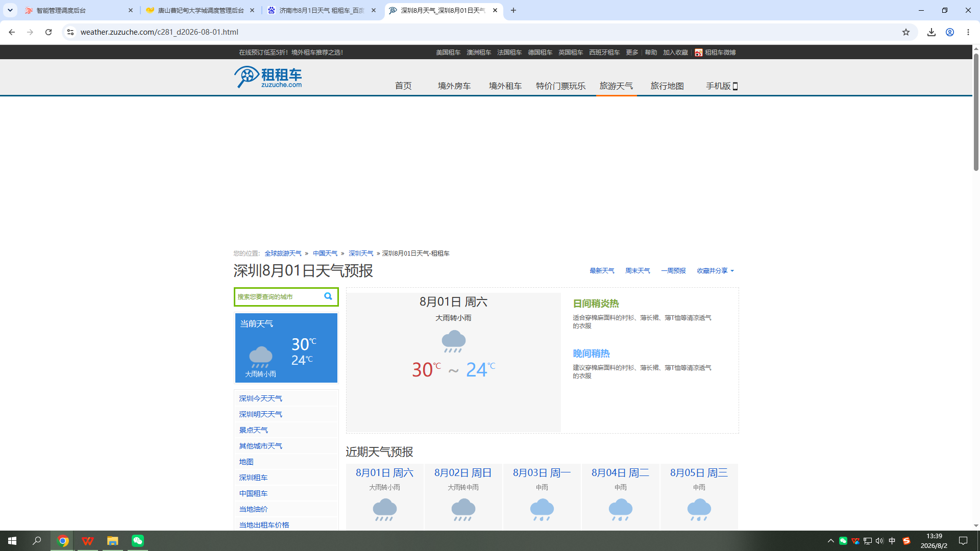
Task: Reload the page with refresh icon
Action: pos(48,32)
